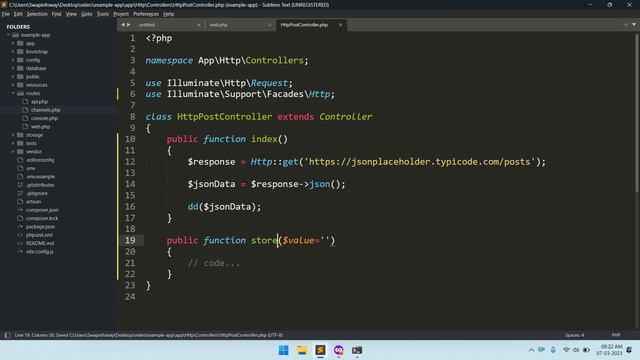
Task: Open web.php in the routes folder
Action: 40,127
